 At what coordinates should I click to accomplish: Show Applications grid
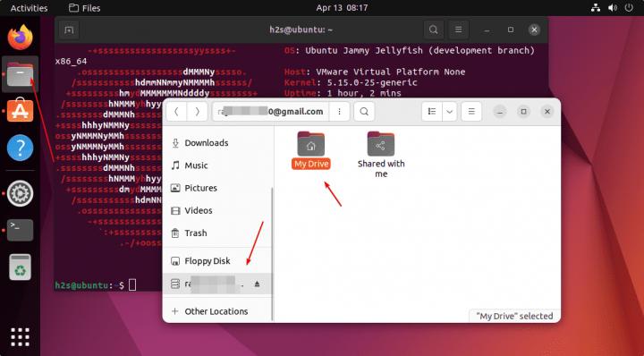(20, 337)
